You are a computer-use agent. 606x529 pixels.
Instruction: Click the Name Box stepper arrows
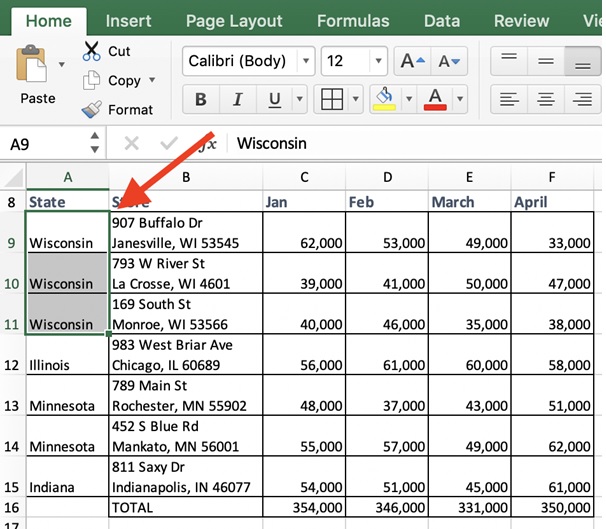click(x=95, y=143)
